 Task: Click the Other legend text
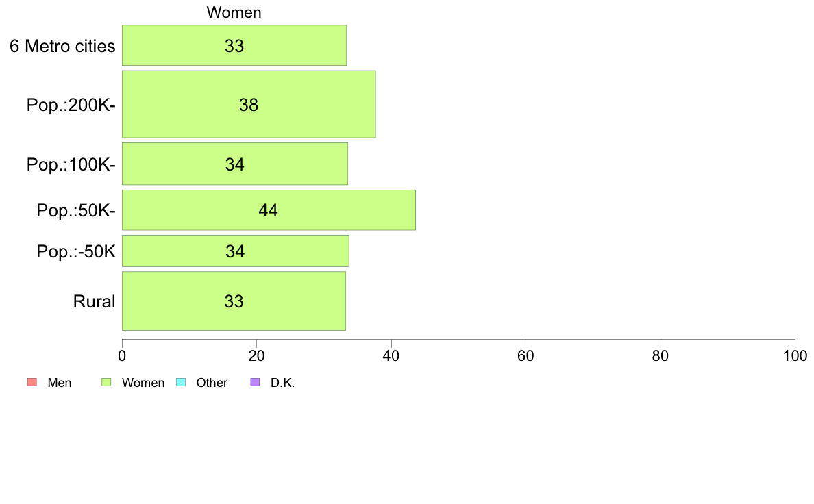click(x=211, y=383)
